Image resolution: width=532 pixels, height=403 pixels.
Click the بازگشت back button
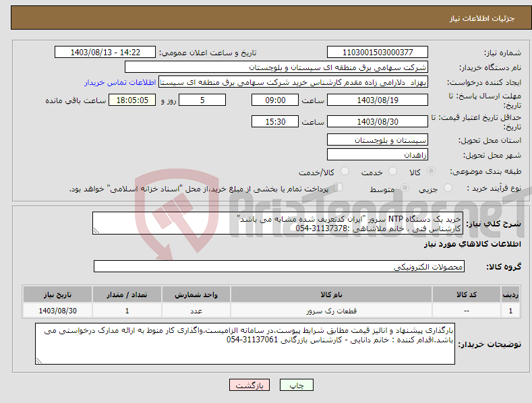point(249,385)
